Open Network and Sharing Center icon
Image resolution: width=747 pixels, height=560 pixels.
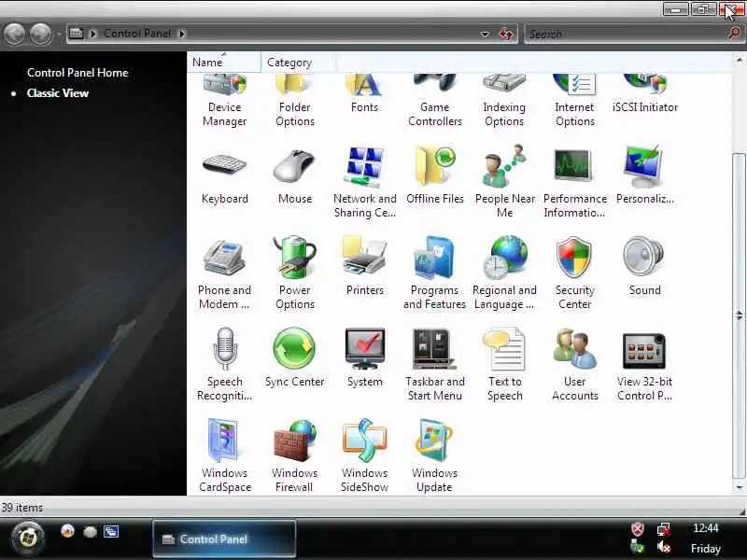pyautogui.click(x=364, y=182)
